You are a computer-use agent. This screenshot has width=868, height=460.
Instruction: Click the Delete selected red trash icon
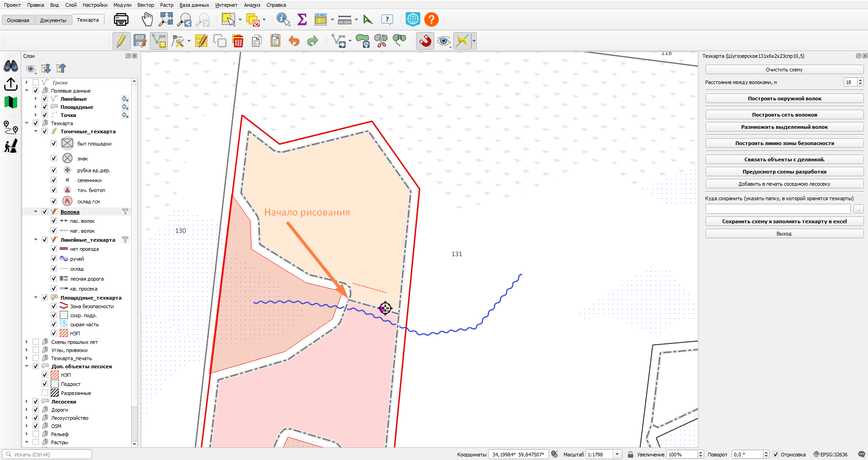click(238, 41)
